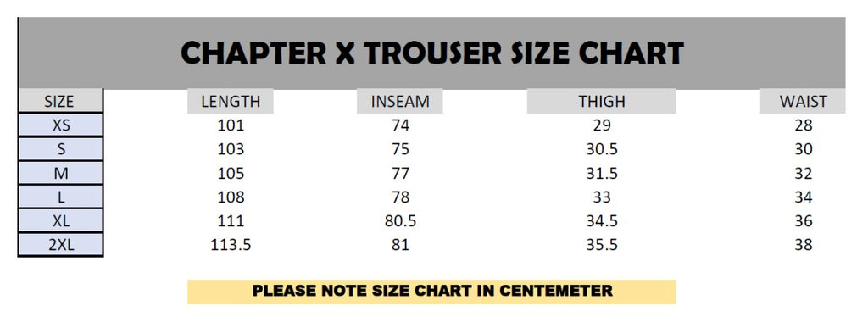868x328 pixels.
Task: Click the WAIST column header
Action: (x=803, y=101)
